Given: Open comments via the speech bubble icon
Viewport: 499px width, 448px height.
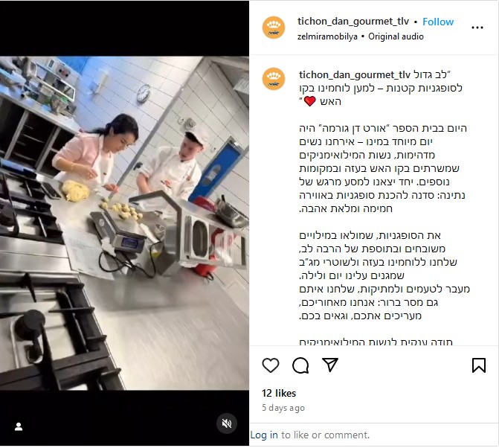Looking at the screenshot, I should pos(300,365).
